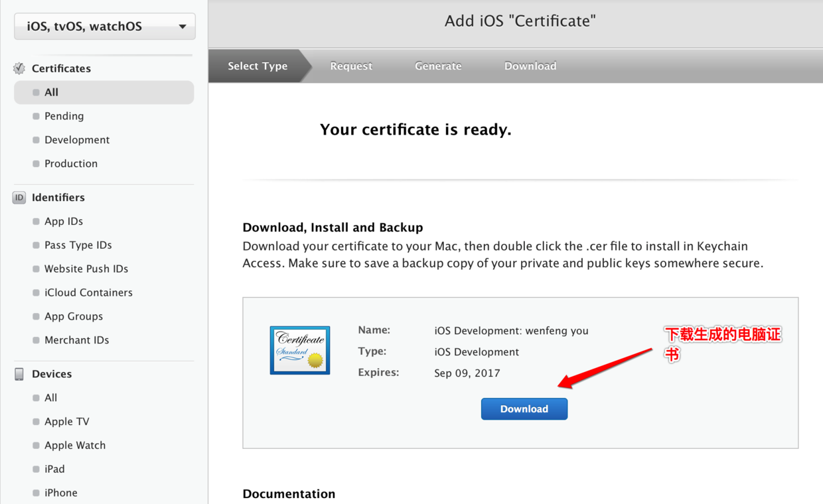Click the Request step
This screenshot has width=823, height=504.
pos(351,66)
